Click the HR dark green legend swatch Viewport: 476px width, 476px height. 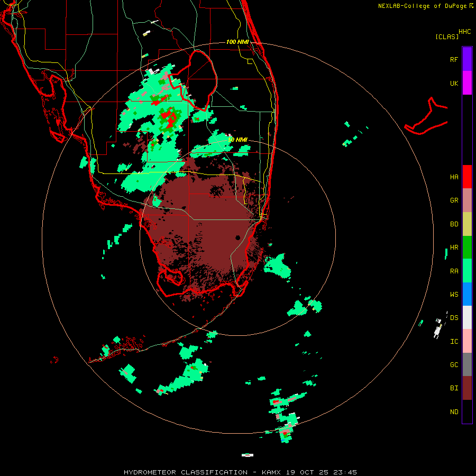[x=467, y=248]
